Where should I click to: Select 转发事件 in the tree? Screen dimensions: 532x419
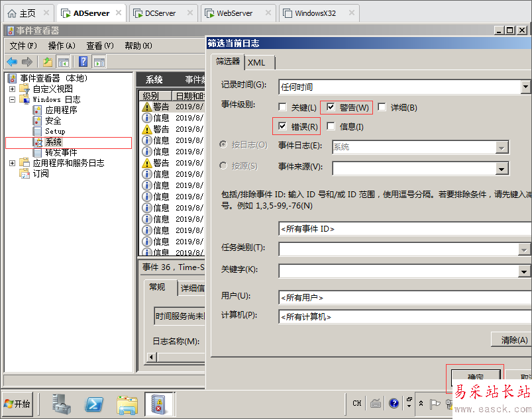pos(61,152)
